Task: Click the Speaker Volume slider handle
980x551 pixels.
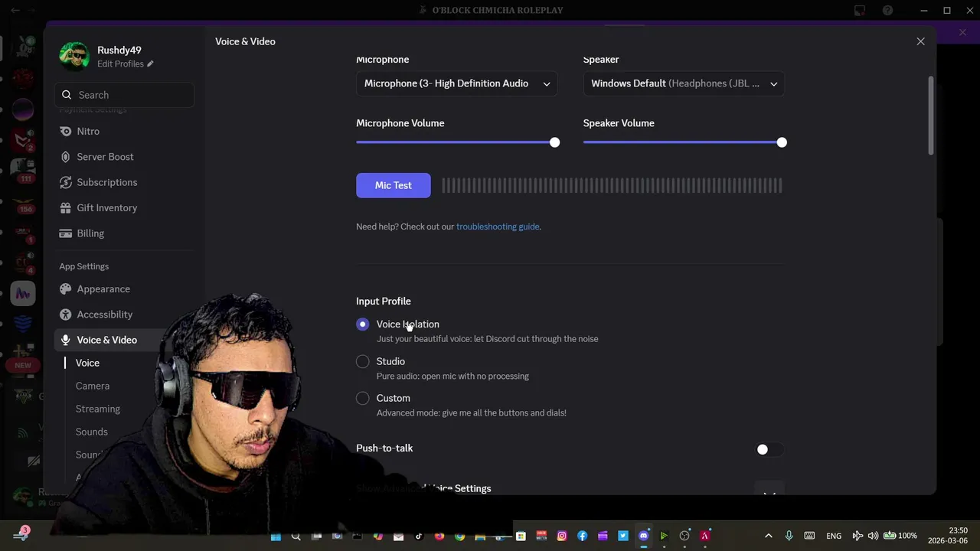Action: pyautogui.click(x=782, y=142)
